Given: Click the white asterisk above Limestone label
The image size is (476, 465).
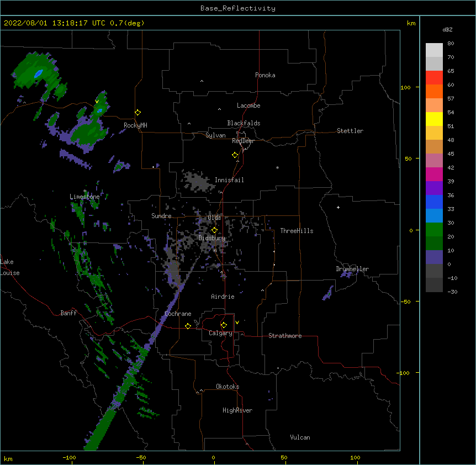Looking at the screenshot, I should click(x=84, y=191).
